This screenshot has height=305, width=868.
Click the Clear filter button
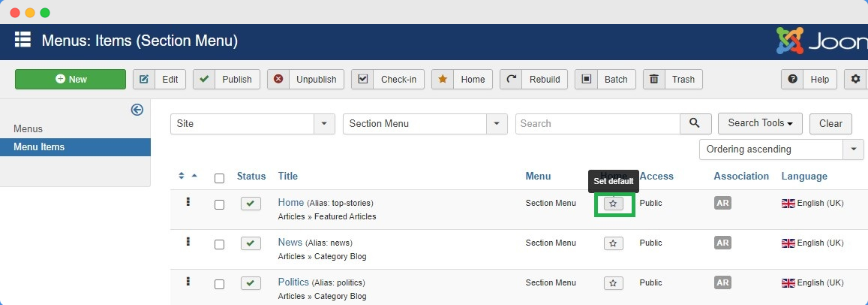click(830, 124)
